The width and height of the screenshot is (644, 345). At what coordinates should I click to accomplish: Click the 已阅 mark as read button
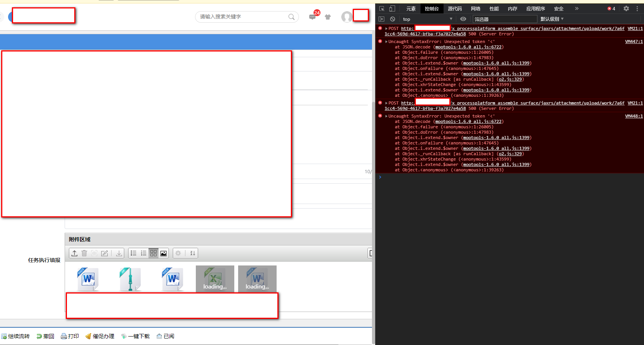pyautogui.click(x=165, y=336)
